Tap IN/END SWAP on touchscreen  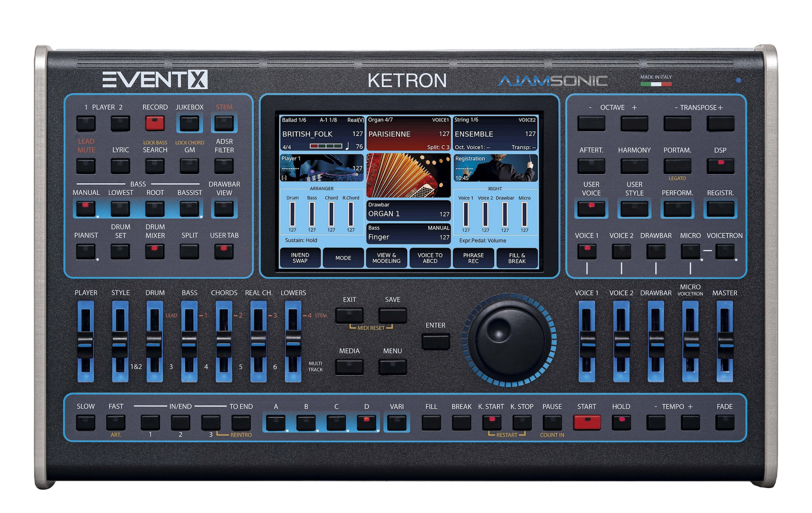(x=300, y=258)
